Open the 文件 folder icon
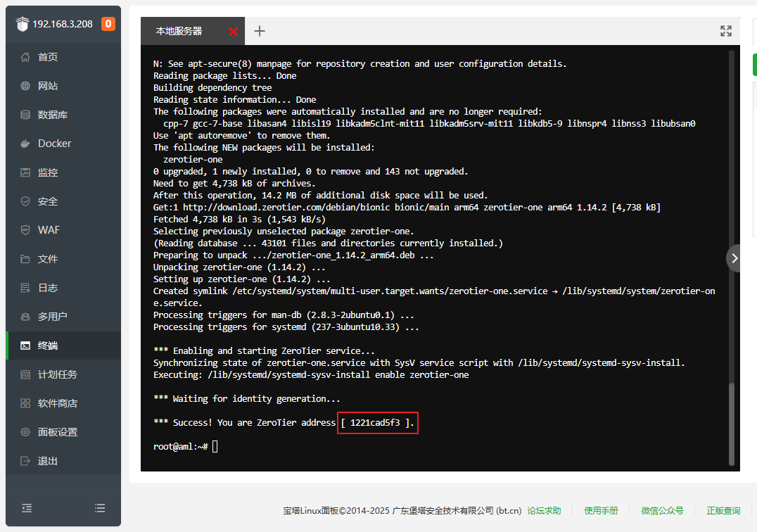Screen dimensions: 757x532 click(25, 259)
